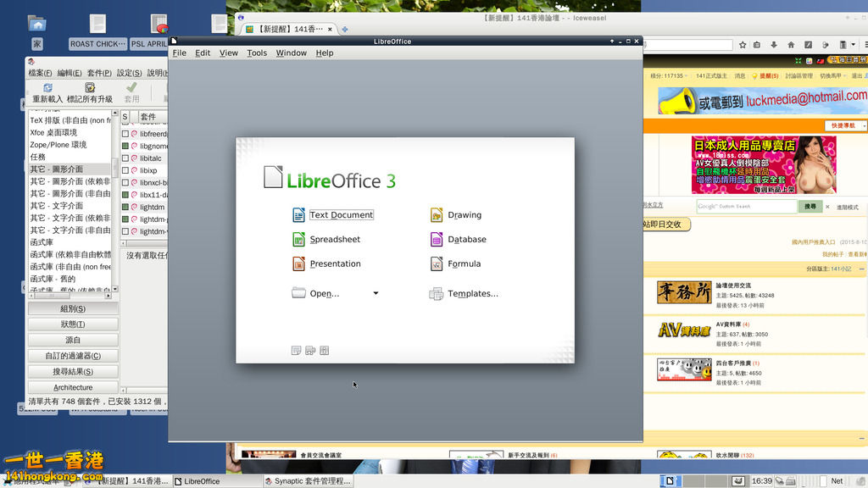
Task: Click Iceweasel downloads arrow icon
Action: click(774, 45)
